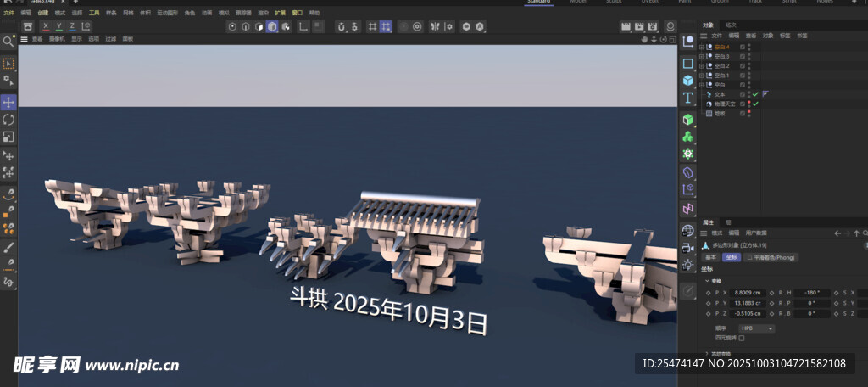Toggle the X axis lock
868x387 pixels.
[x=46, y=27]
